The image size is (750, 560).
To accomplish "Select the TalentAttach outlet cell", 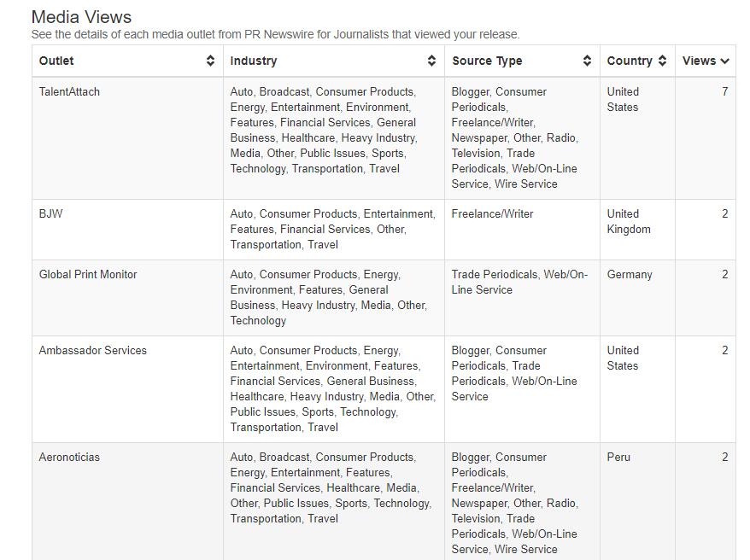I will click(69, 91).
